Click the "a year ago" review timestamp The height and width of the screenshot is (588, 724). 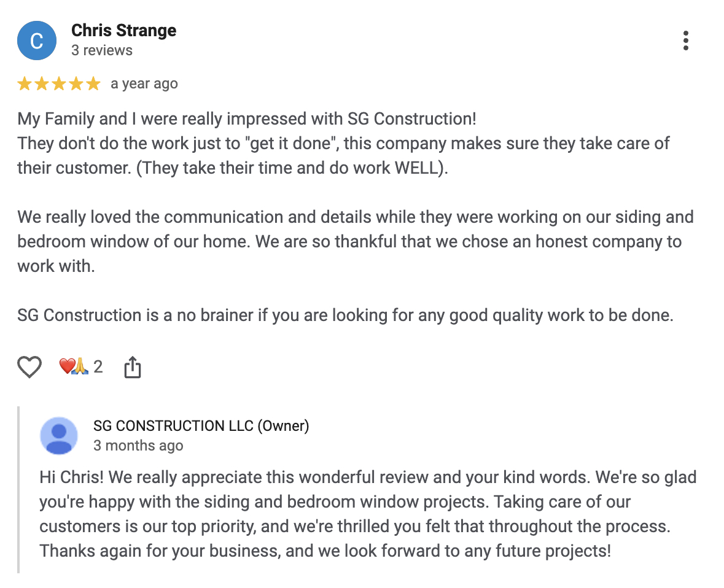click(144, 84)
